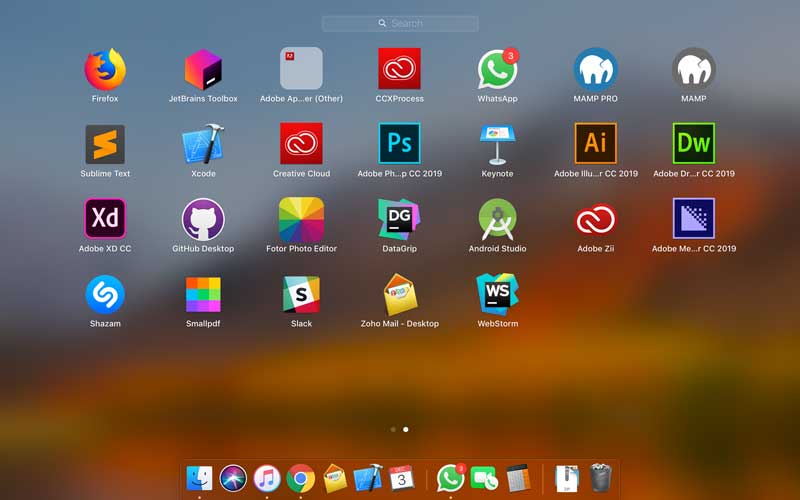Open Adobe XD CC
The width and height of the screenshot is (800, 500).
[105, 218]
